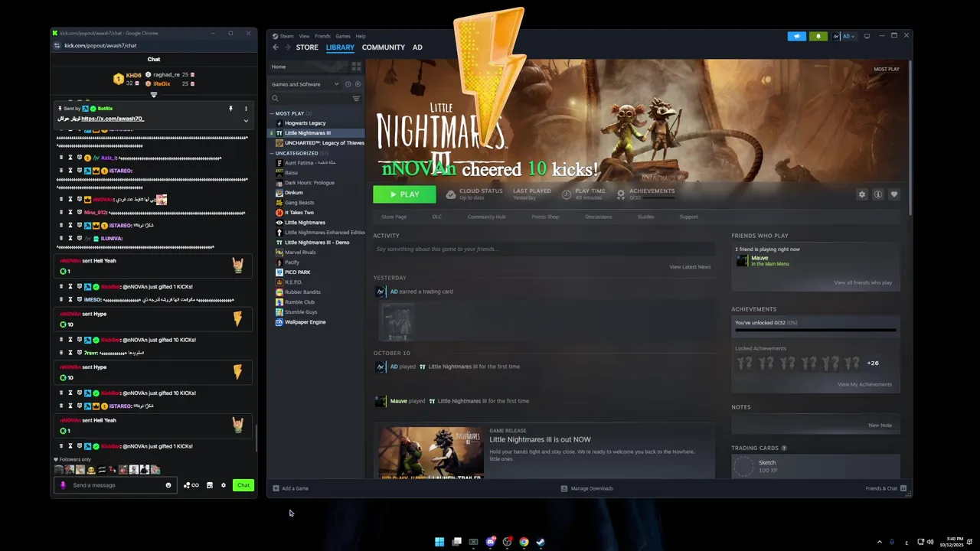The height and width of the screenshot is (551, 980).
Task: Click View My Achievements
Action: [864, 384]
